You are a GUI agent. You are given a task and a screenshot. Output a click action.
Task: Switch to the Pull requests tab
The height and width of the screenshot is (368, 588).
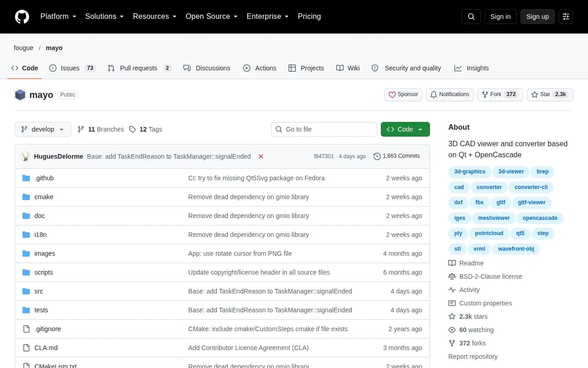pyautogui.click(x=139, y=68)
